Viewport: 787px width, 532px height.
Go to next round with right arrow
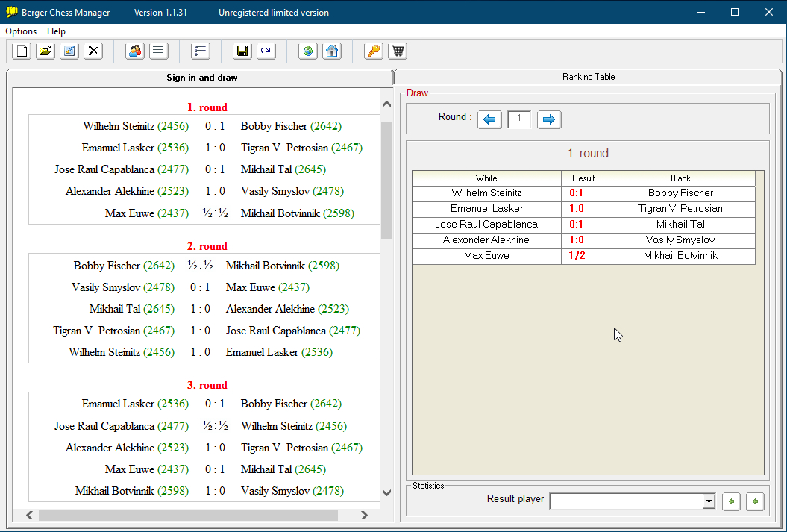tap(549, 119)
